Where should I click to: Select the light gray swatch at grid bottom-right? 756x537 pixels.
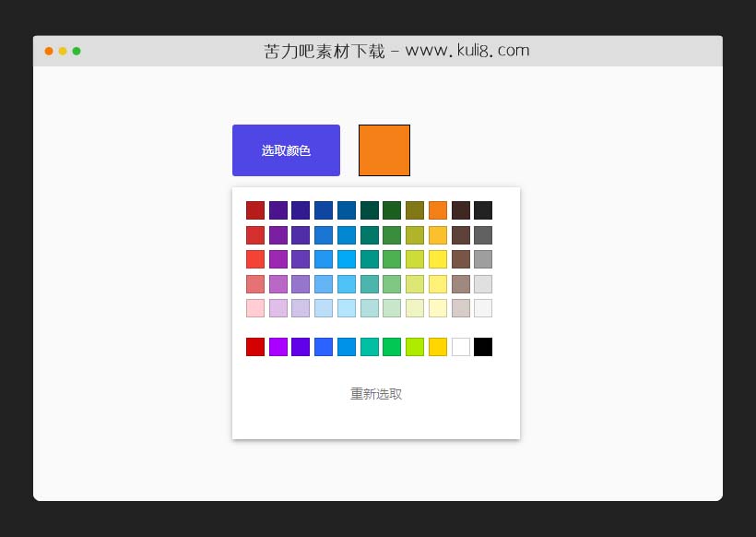point(483,308)
